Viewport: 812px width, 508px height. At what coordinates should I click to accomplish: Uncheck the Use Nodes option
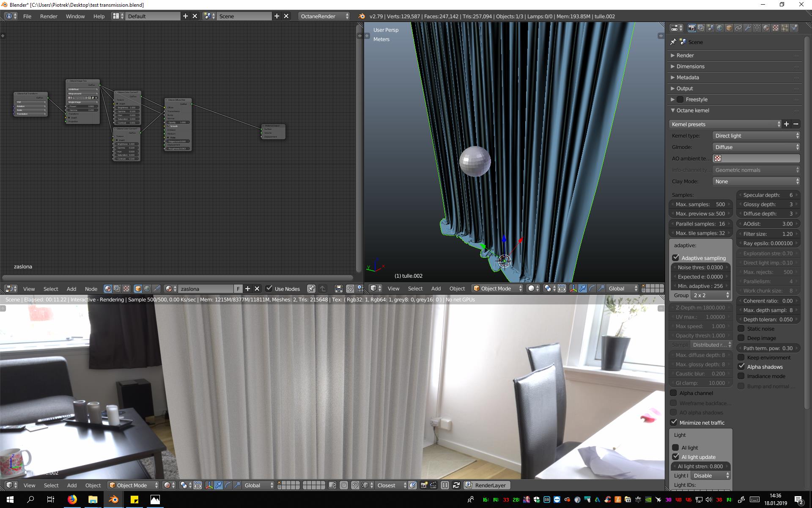269,289
